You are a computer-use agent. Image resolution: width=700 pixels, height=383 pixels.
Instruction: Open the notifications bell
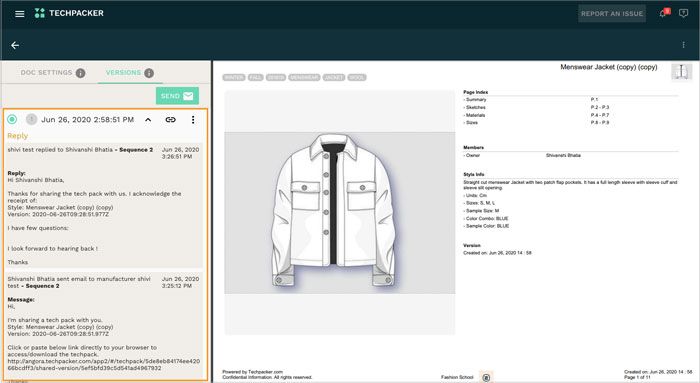click(663, 13)
